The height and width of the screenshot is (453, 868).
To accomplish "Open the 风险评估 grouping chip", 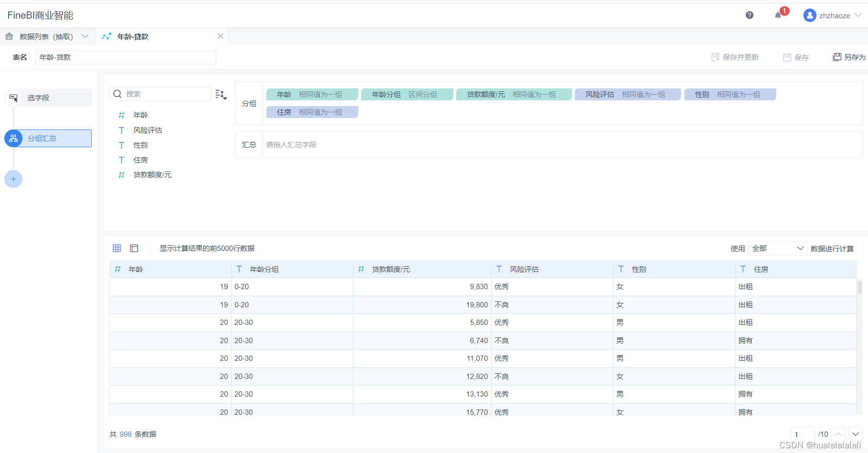I will coord(627,95).
